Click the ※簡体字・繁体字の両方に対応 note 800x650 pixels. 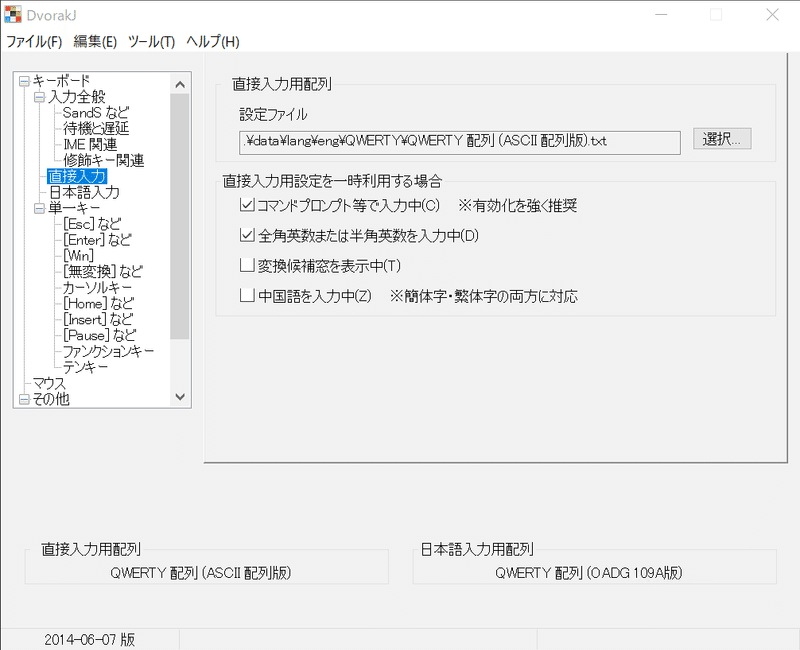pyautogui.click(x=484, y=296)
